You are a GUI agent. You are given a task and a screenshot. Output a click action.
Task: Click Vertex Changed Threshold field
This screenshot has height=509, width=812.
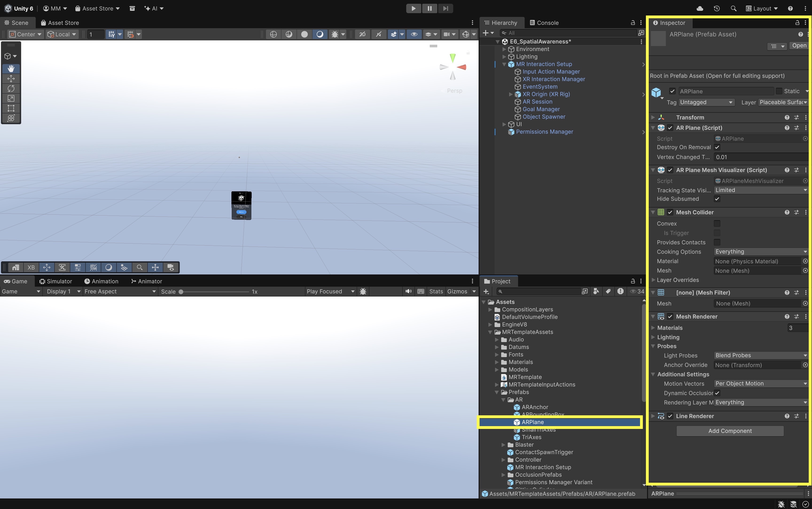tap(761, 157)
